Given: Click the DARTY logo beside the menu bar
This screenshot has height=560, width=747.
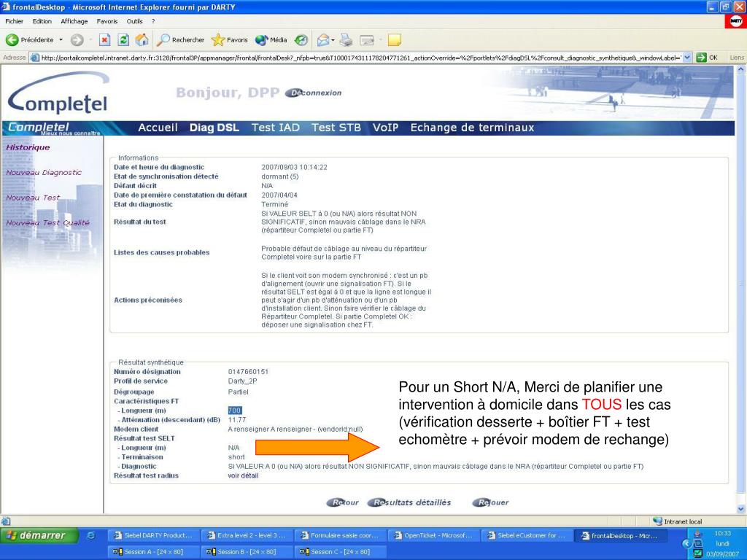Looking at the screenshot, I should click(736, 21).
